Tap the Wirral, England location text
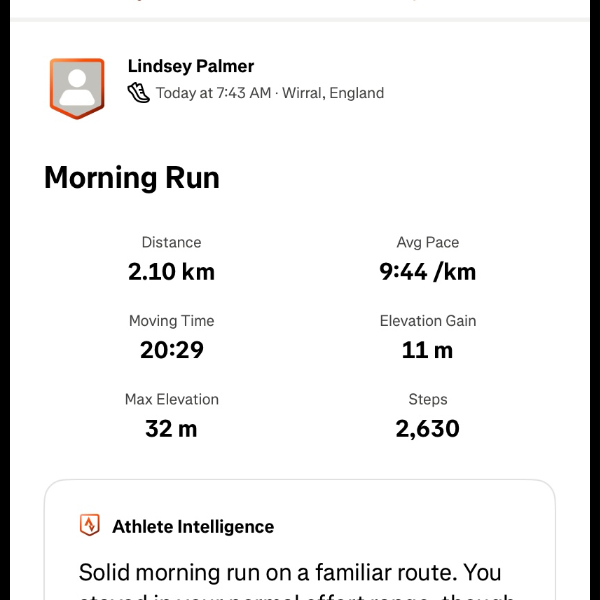The height and width of the screenshot is (600, 600). click(334, 93)
